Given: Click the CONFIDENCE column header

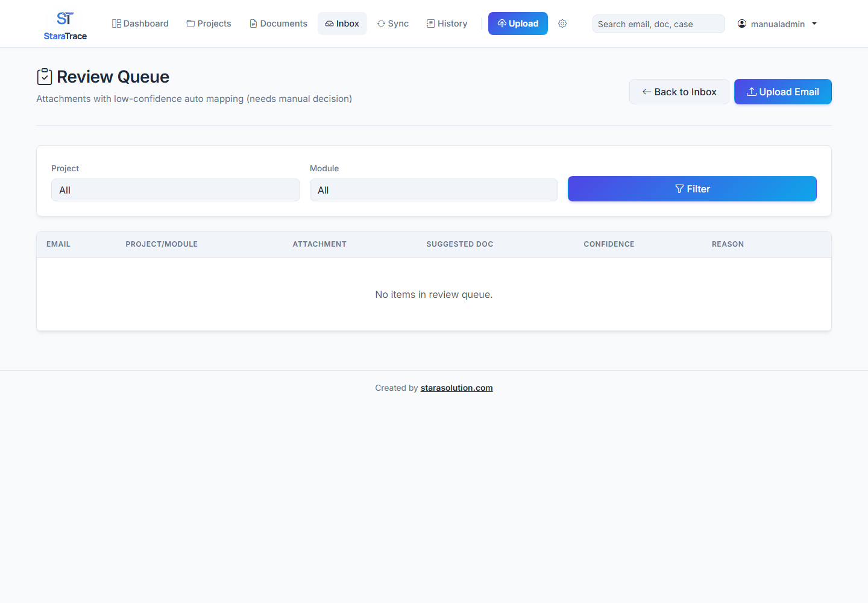Looking at the screenshot, I should click(x=609, y=244).
